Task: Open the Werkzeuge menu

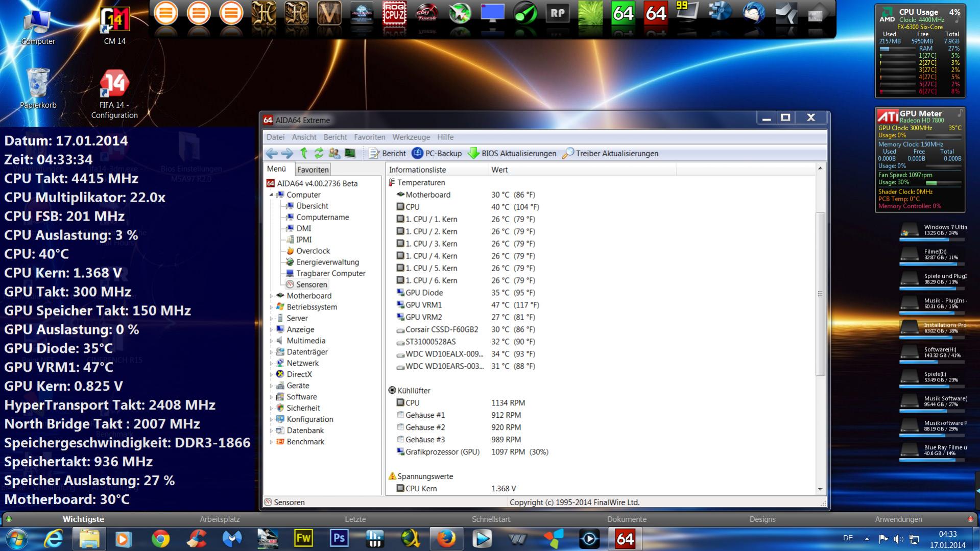Action: [411, 137]
